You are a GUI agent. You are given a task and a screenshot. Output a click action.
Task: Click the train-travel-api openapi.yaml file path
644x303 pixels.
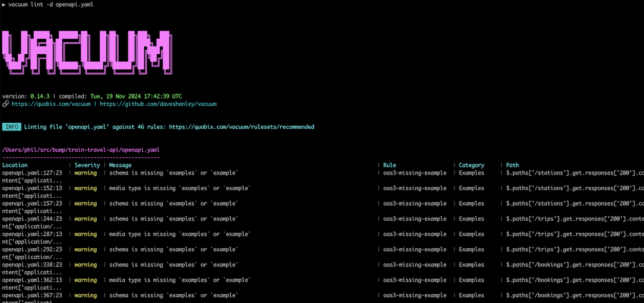(x=81, y=150)
